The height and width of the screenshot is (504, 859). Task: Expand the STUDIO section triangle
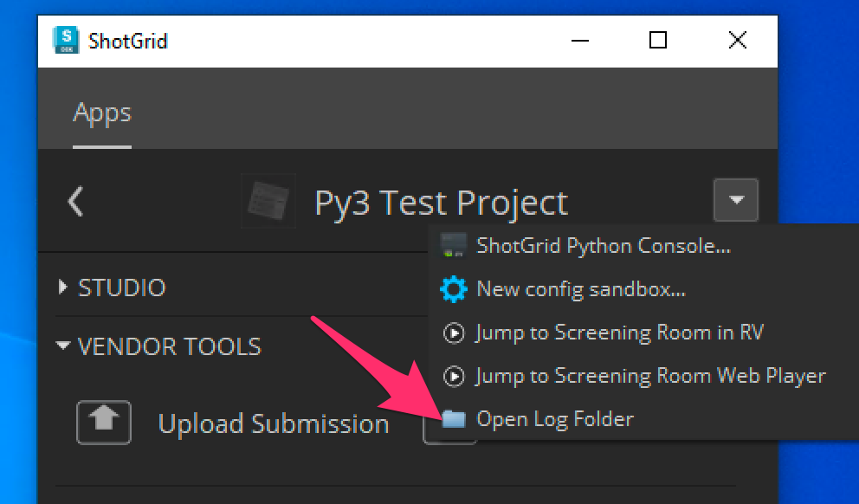pos(63,287)
